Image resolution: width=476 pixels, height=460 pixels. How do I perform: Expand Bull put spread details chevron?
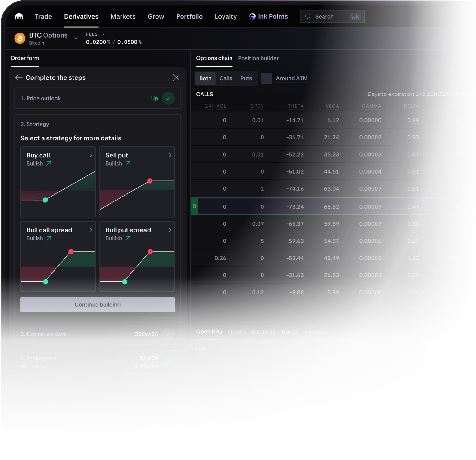point(170,230)
